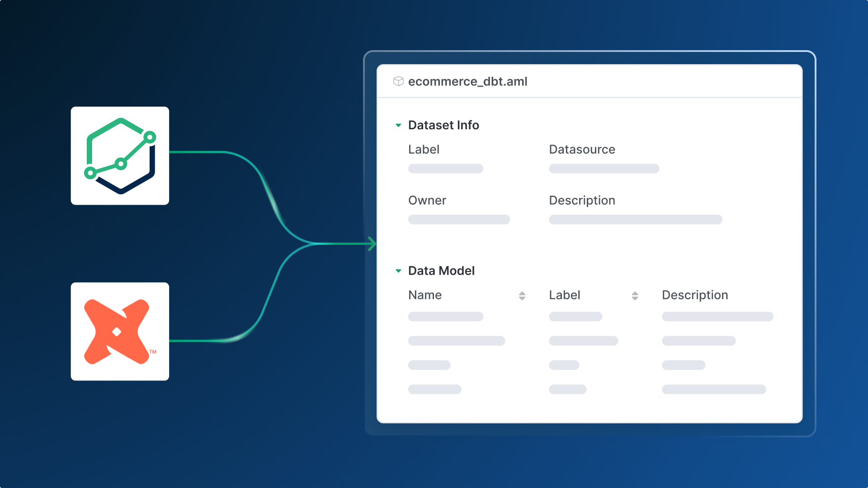Click the Description field placeholder under Dataset Info
This screenshot has width=868, height=488.
pyautogui.click(x=635, y=220)
